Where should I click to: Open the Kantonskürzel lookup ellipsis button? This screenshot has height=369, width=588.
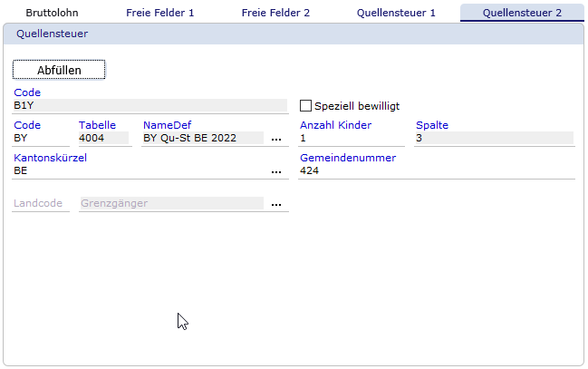pyautogui.click(x=276, y=170)
